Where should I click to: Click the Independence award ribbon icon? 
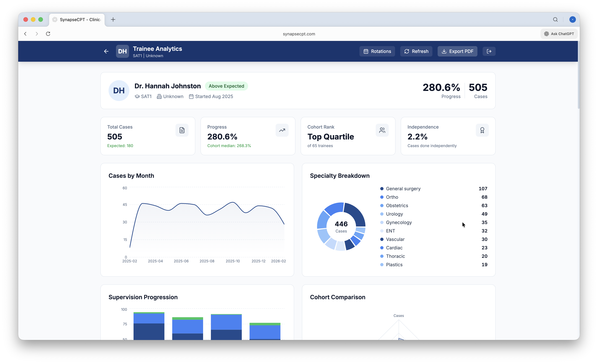(482, 130)
